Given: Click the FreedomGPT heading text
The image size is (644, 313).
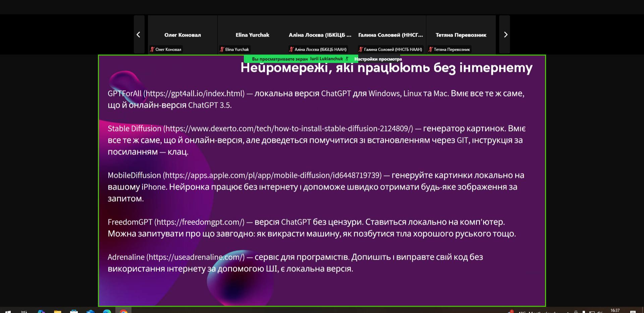Looking at the screenshot, I should click(x=130, y=222).
